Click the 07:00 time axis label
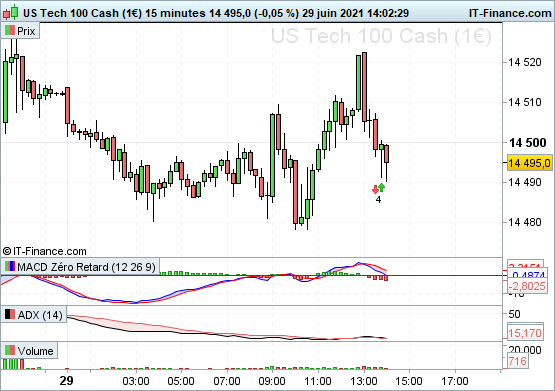Screen dimensions: 555x391 pyautogui.click(x=227, y=381)
